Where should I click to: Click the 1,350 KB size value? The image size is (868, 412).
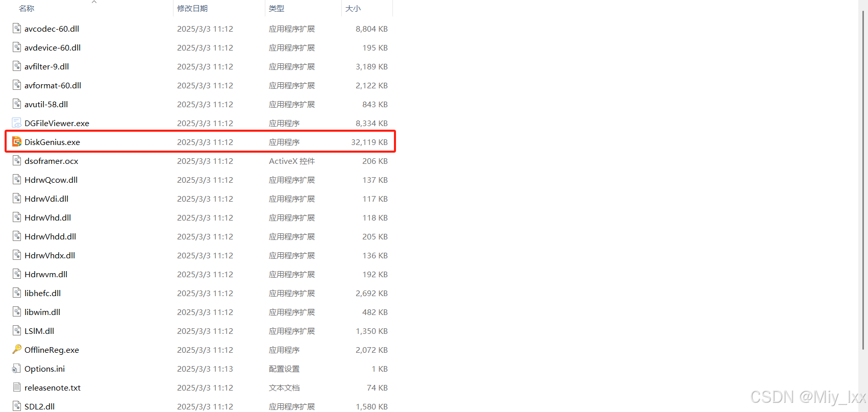click(371, 331)
